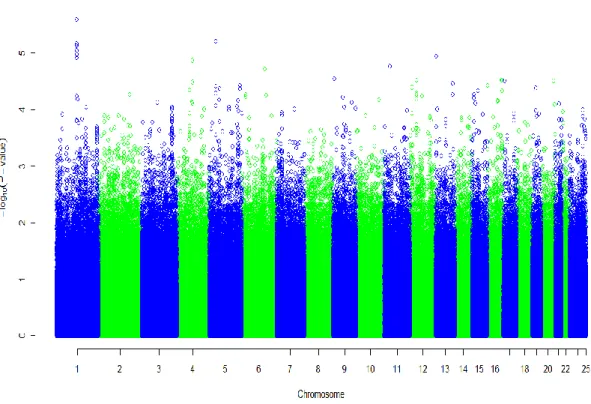Click the x-axis label for chromosome 8
The image size is (591, 404).
tap(318, 369)
